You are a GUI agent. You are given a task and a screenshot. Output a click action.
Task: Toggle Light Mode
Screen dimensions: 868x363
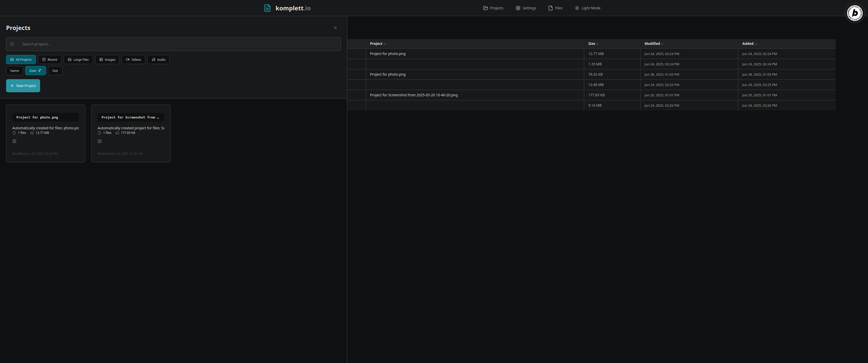point(587,8)
